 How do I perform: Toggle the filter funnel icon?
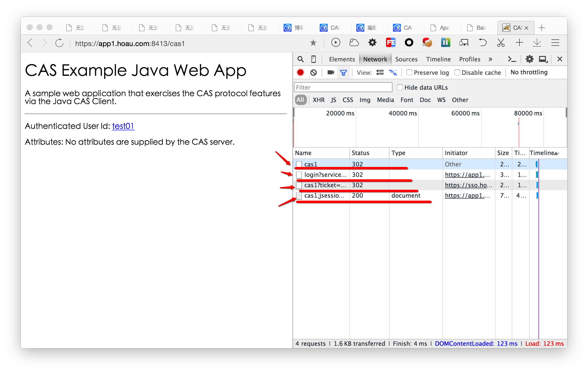[x=343, y=73]
